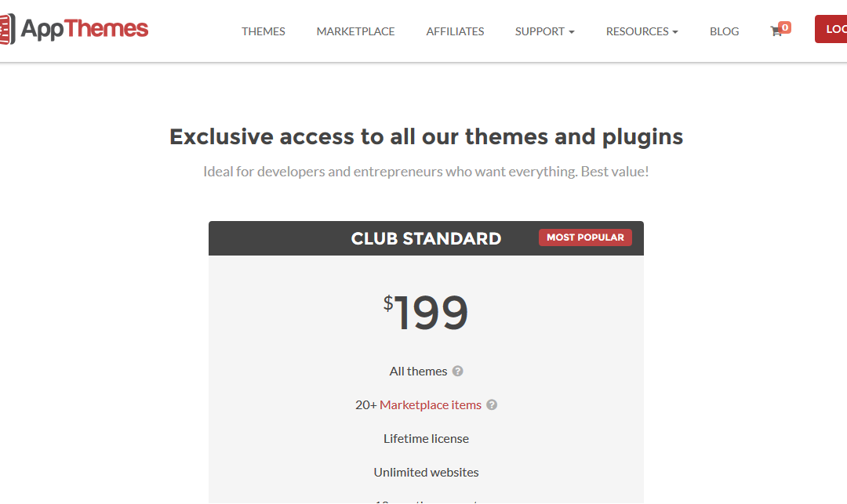This screenshot has width=847, height=504.
Task: Go to the Marketplace page
Action: pos(355,31)
